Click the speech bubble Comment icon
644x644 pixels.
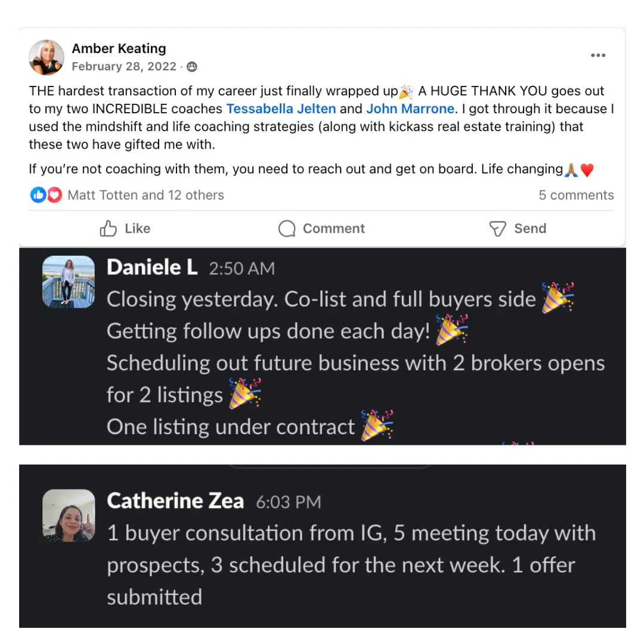(287, 228)
